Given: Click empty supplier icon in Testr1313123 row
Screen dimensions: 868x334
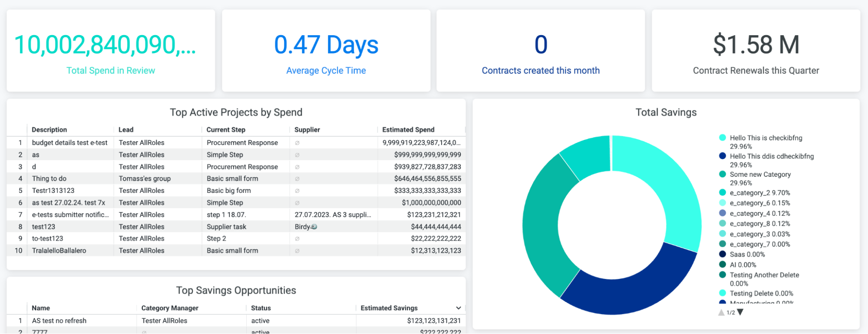Looking at the screenshot, I should point(297,191).
